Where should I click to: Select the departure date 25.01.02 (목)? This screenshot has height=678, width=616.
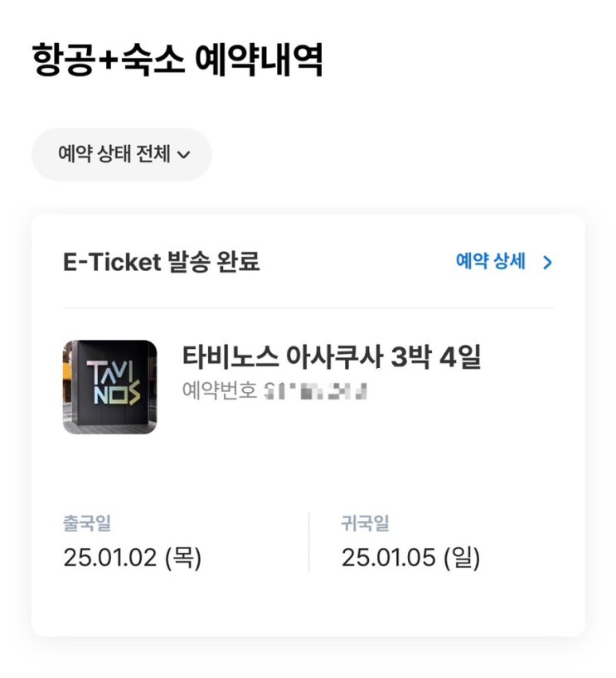(133, 558)
